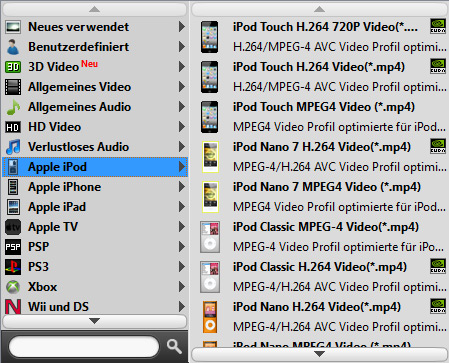Click the Apple iPad category icon
Image resolution: width=449 pixels, height=363 pixels.
click(13, 207)
